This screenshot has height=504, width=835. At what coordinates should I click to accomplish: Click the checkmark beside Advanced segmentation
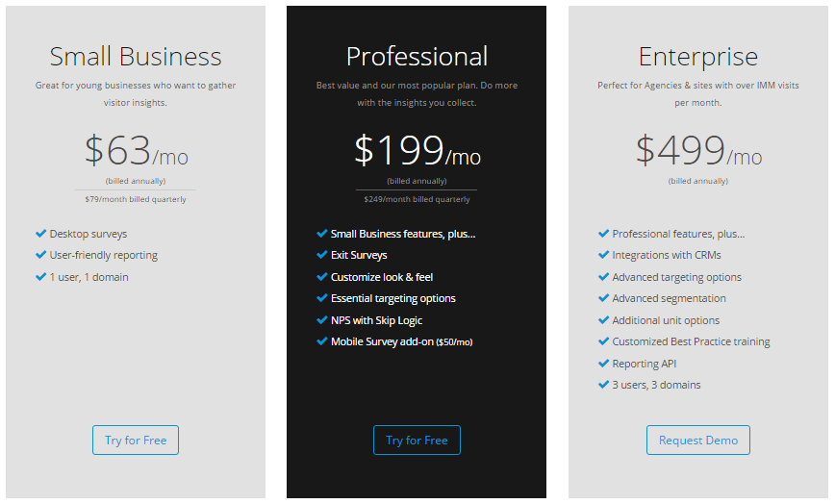603,297
